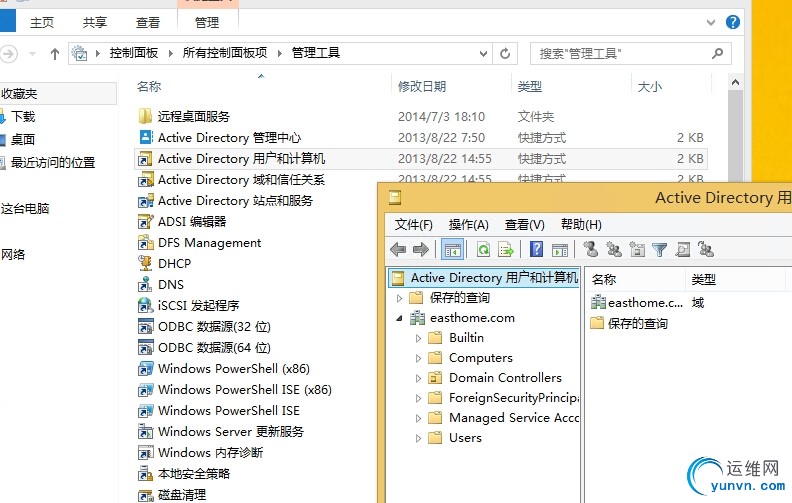Click the 名称 column header in Explorer
Viewport: 792px width, 503px height.
tap(149, 86)
